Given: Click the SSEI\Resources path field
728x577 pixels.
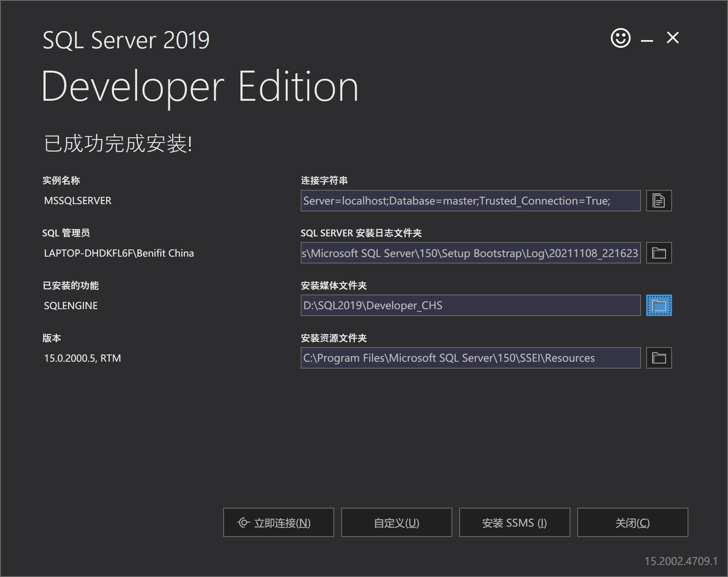Looking at the screenshot, I should [470, 358].
